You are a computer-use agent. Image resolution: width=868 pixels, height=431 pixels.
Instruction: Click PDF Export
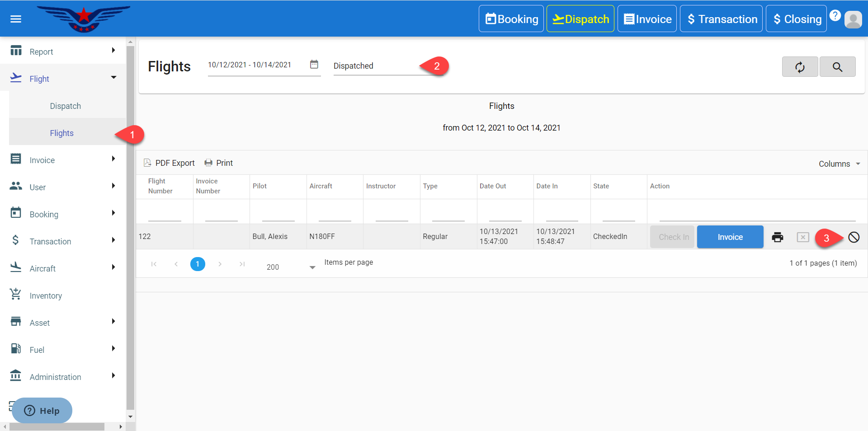tap(169, 163)
